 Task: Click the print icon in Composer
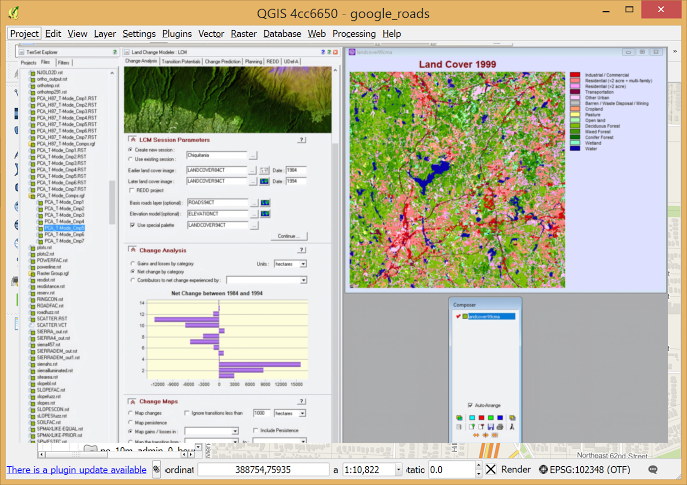point(500,427)
